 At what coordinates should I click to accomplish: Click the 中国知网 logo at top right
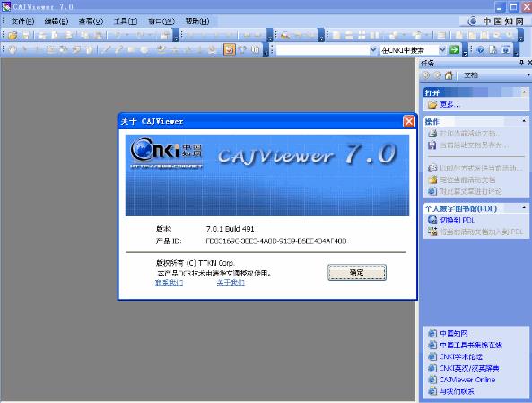pos(495,22)
